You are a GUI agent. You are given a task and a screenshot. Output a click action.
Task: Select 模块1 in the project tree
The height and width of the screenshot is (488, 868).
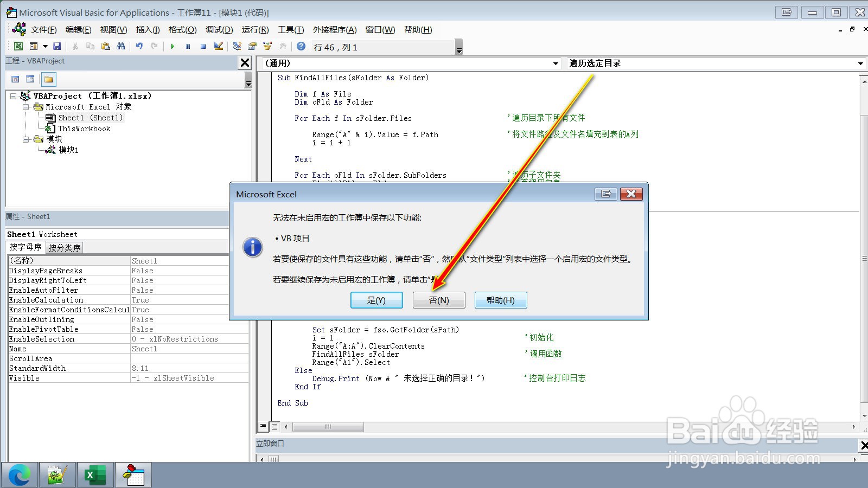click(x=68, y=150)
